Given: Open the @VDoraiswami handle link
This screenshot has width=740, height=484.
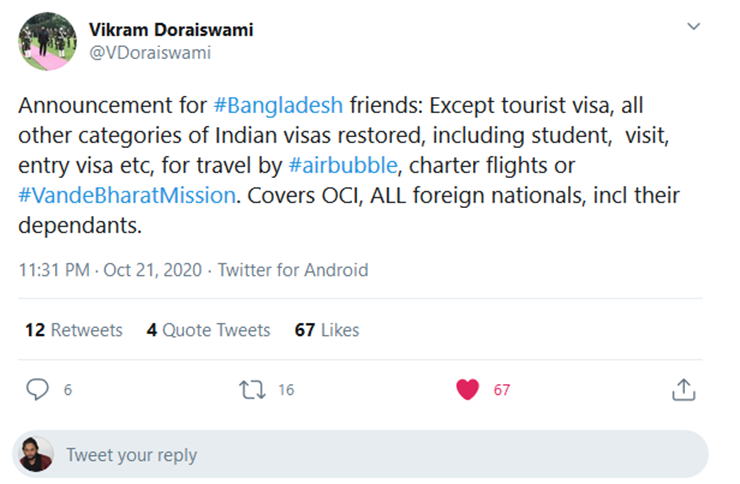Looking at the screenshot, I should coord(150,53).
